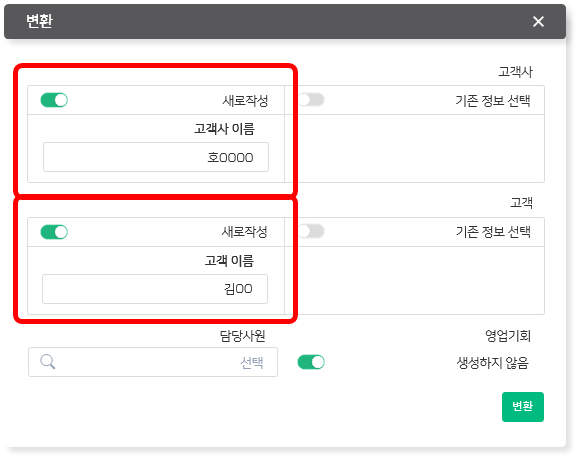Click 새로작성 label in 고객사 section
The height and width of the screenshot is (460, 579).
pos(245,100)
